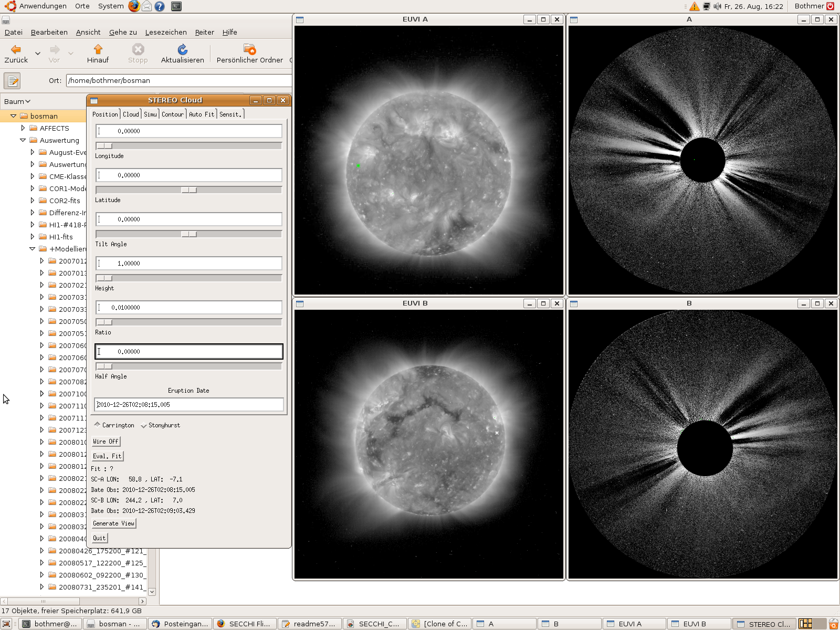Open the back history dropdown arrow
This screenshot has width=840, height=630.
point(38,54)
